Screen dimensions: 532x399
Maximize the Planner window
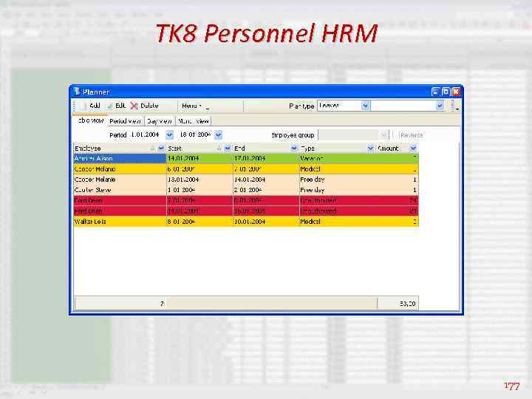(x=446, y=92)
